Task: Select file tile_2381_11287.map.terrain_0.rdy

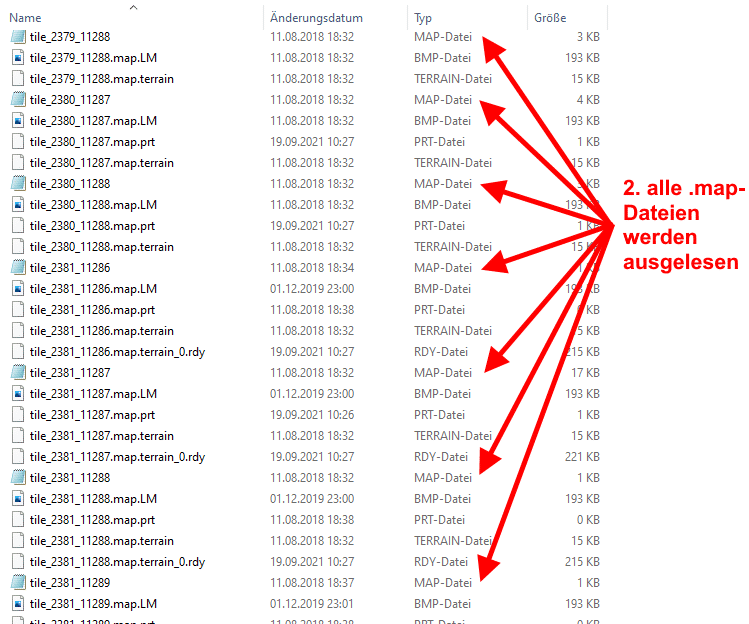Action: click(x=117, y=457)
